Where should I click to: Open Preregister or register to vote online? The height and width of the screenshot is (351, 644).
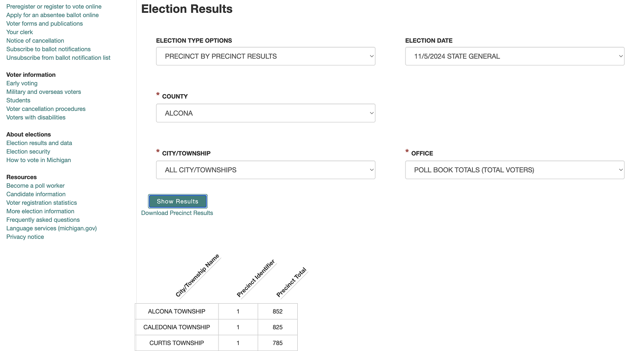pyautogui.click(x=54, y=6)
